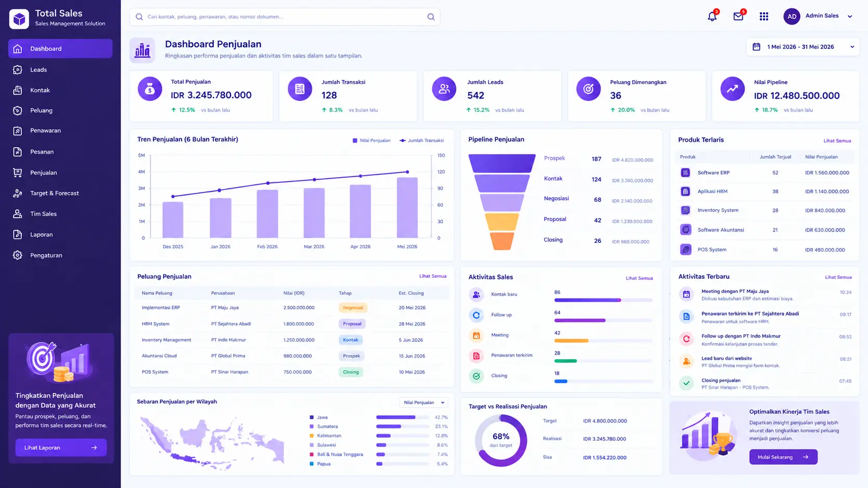Open the Nilai Penjualan dropdown in Sebaran Penjualan

click(424, 402)
